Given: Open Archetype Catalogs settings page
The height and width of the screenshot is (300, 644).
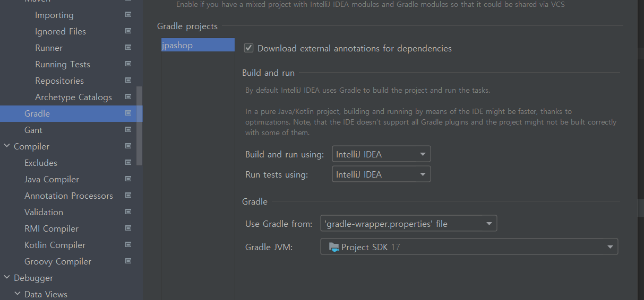Looking at the screenshot, I should pos(73,97).
